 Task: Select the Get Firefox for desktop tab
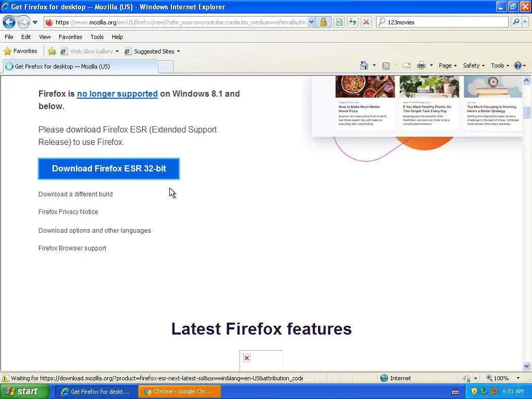pos(81,66)
